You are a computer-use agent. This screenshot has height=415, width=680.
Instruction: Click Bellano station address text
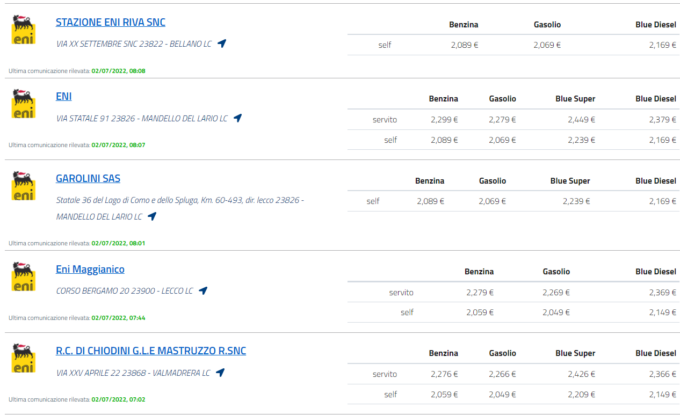pos(134,44)
